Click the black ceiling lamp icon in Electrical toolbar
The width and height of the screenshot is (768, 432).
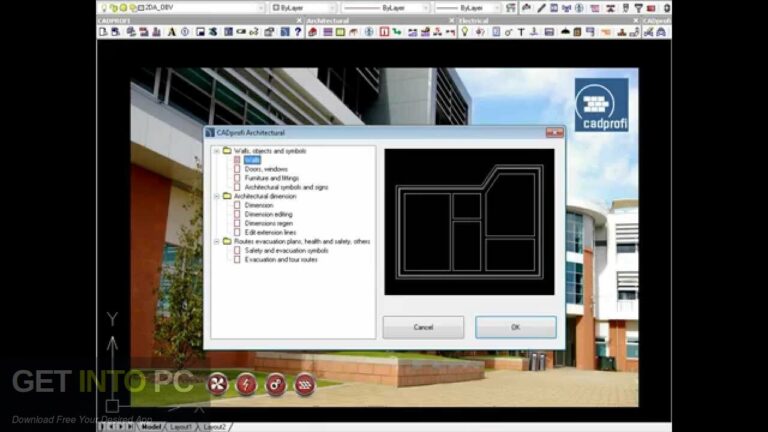click(565, 32)
